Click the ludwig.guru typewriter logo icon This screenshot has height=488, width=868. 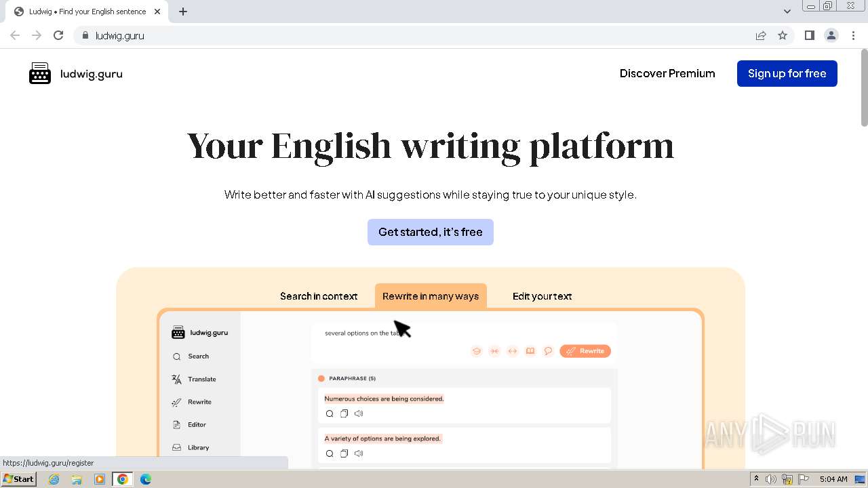point(40,73)
